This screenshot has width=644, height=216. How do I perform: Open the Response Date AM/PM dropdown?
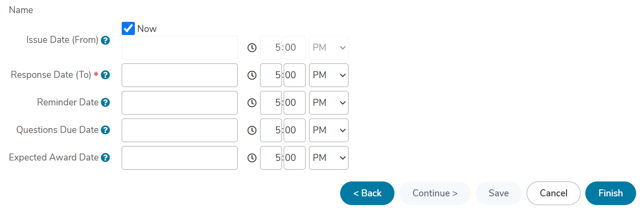tap(329, 75)
